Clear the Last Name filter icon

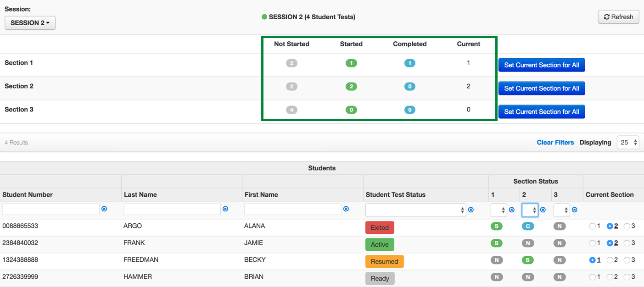tap(225, 209)
